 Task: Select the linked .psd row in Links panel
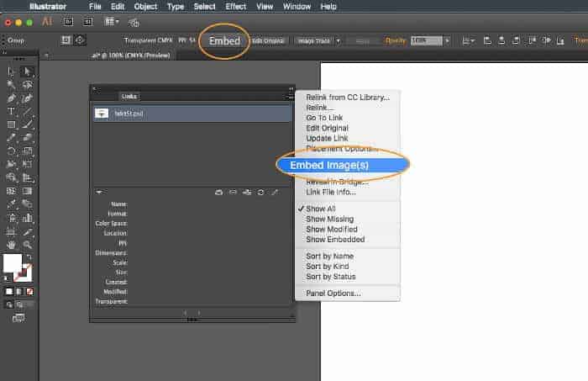point(192,114)
